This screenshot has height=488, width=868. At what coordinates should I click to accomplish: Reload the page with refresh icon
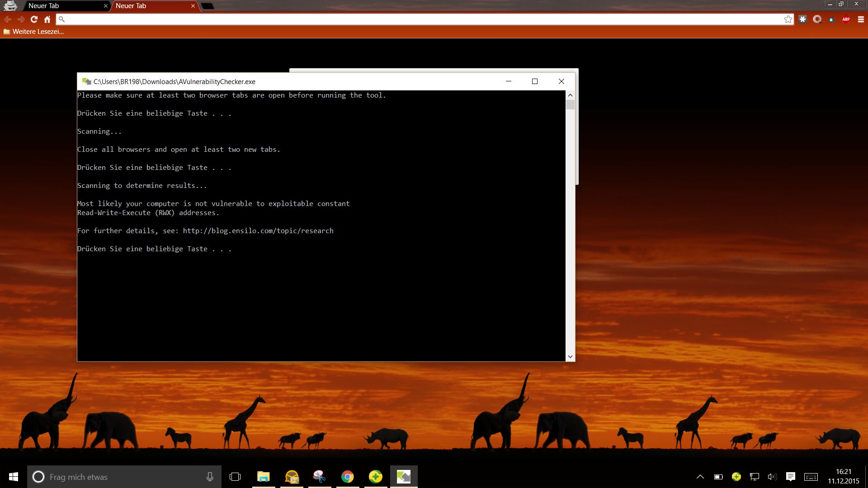click(34, 19)
